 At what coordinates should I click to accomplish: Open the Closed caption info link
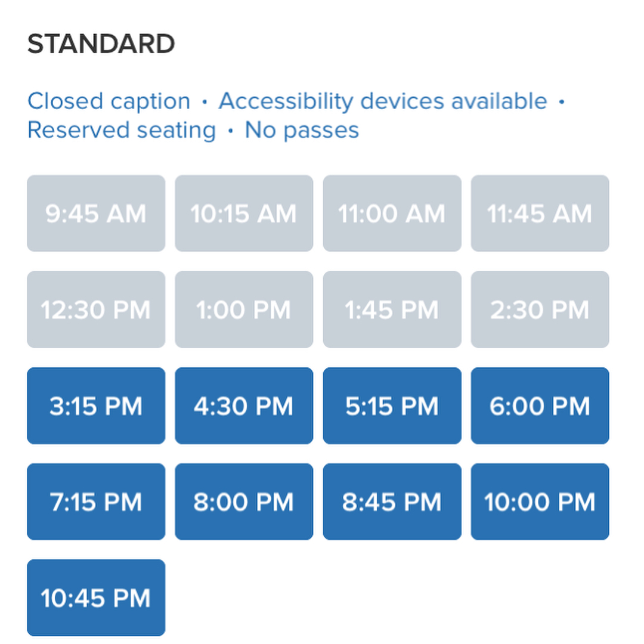coord(109,101)
